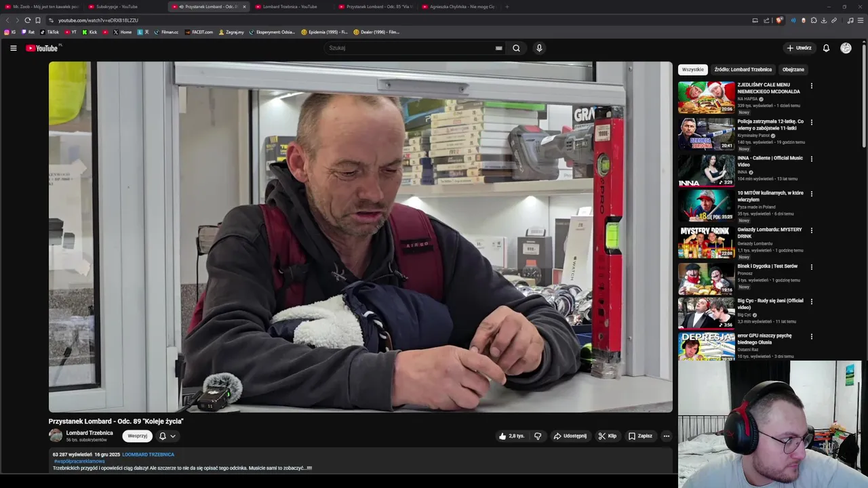
Task: Go to YouTube home via logo
Action: 42,48
